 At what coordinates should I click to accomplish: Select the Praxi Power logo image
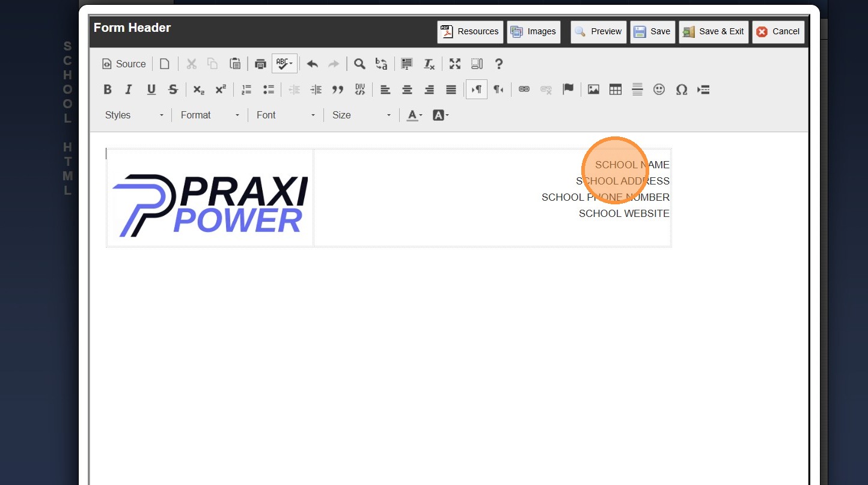click(210, 206)
